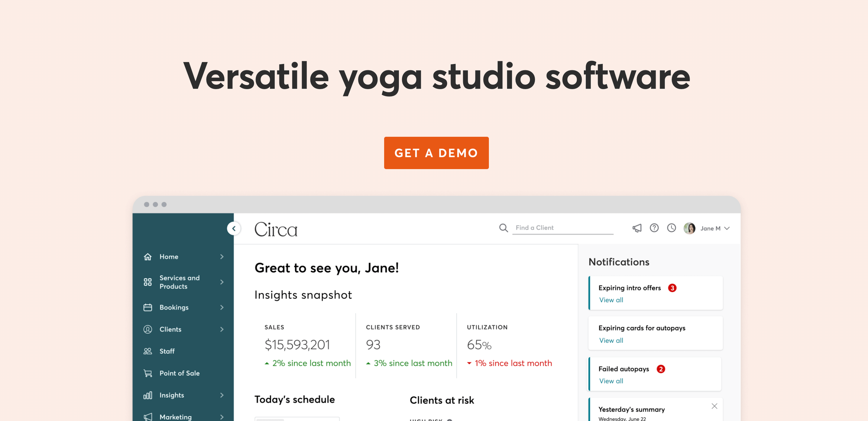
Task: Click the Services and Products grid icon
Action: 148,282
